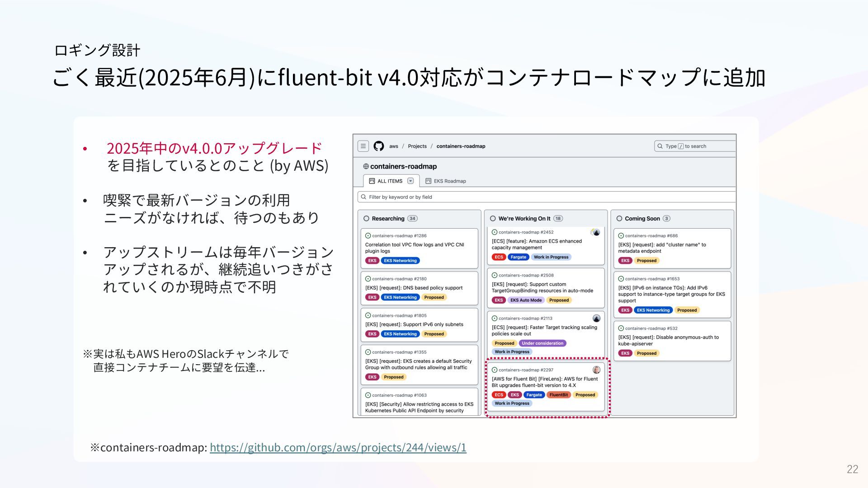The image size is (868, 488).
Task: Click the 'ロギング設計' slide subtitle
Action: tap(97, 50)
